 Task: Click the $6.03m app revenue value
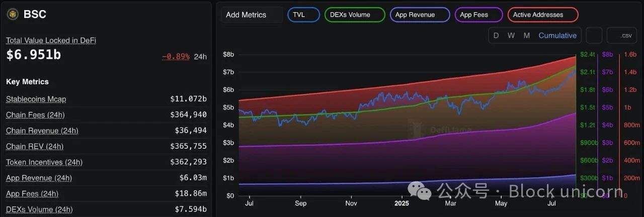(x=193, y=178)
